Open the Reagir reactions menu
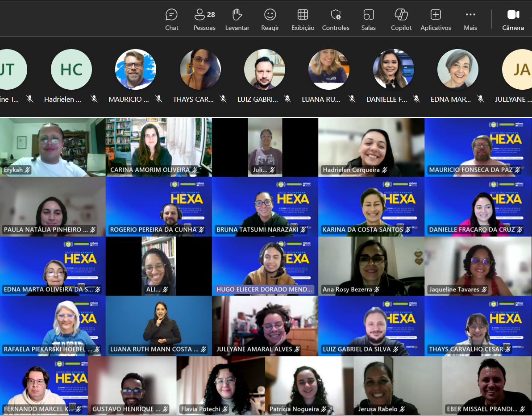Viewport: 532px width, 416px height. pyautogui.click(x=270, y=20)
